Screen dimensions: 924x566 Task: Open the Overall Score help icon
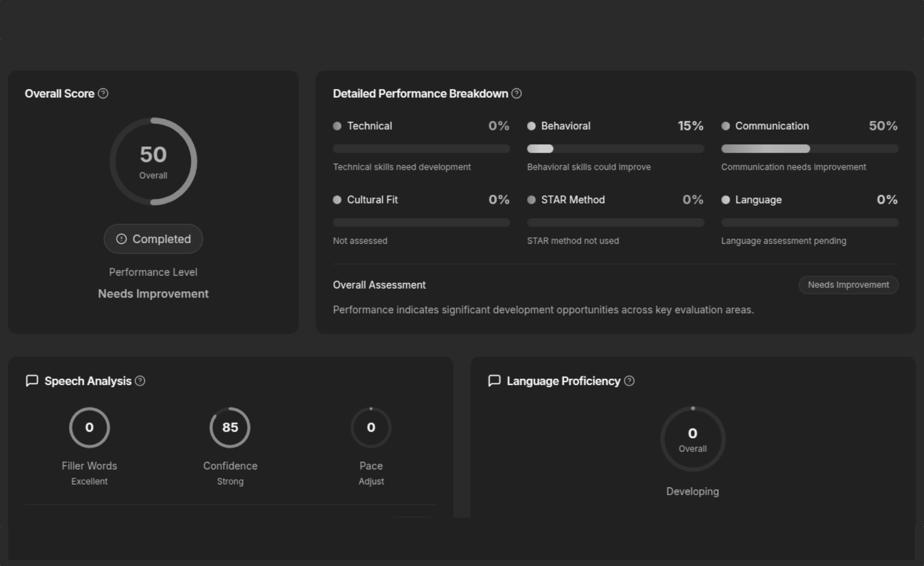(x=103, y=94)
